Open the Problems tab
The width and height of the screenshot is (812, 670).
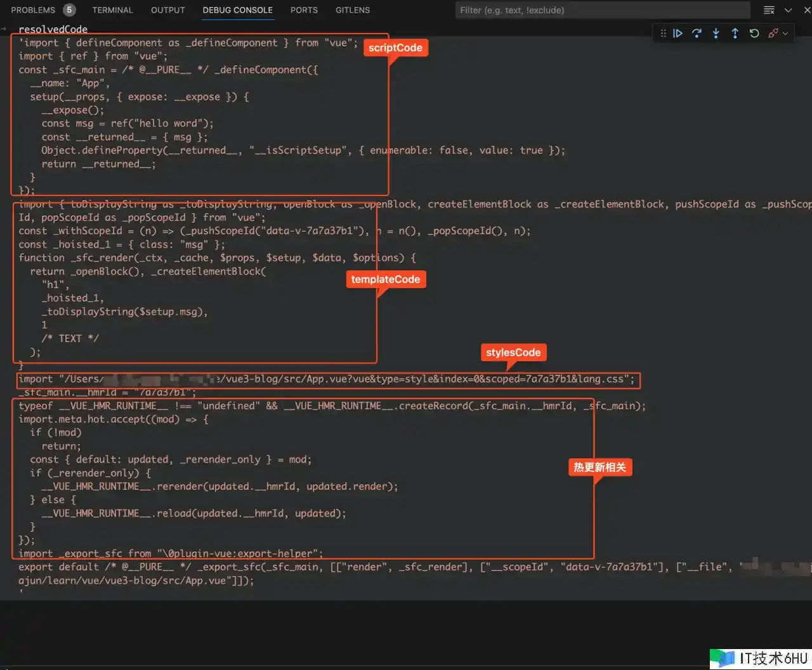33,10
